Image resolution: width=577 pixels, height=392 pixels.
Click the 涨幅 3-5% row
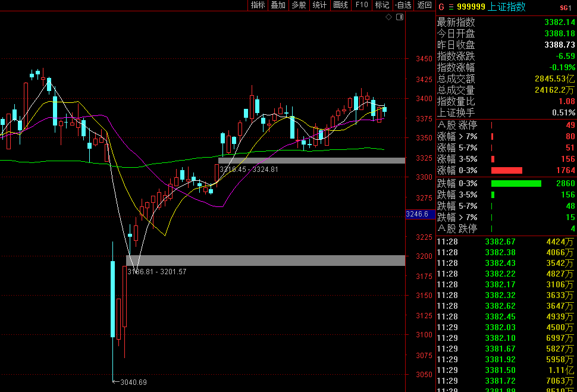tap(506, 159)
